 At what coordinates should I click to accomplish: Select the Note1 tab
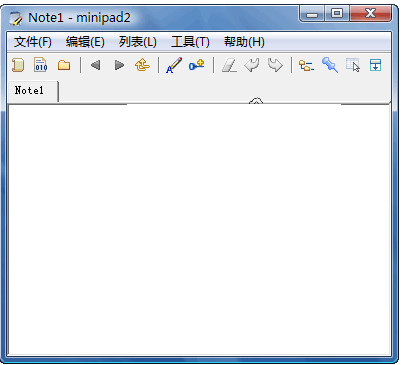pyautogui.click(x=33, y=91)
